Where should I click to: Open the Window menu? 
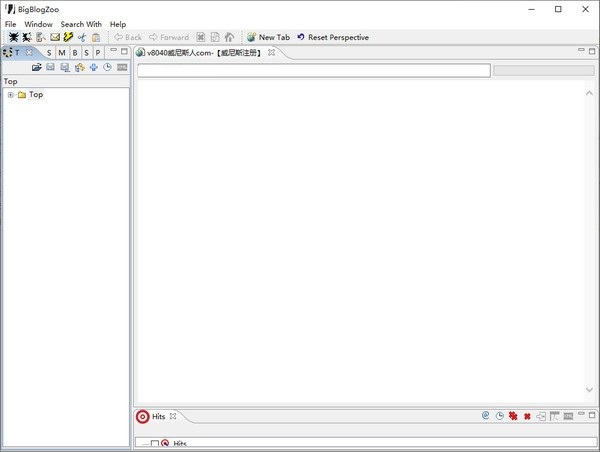38,24
